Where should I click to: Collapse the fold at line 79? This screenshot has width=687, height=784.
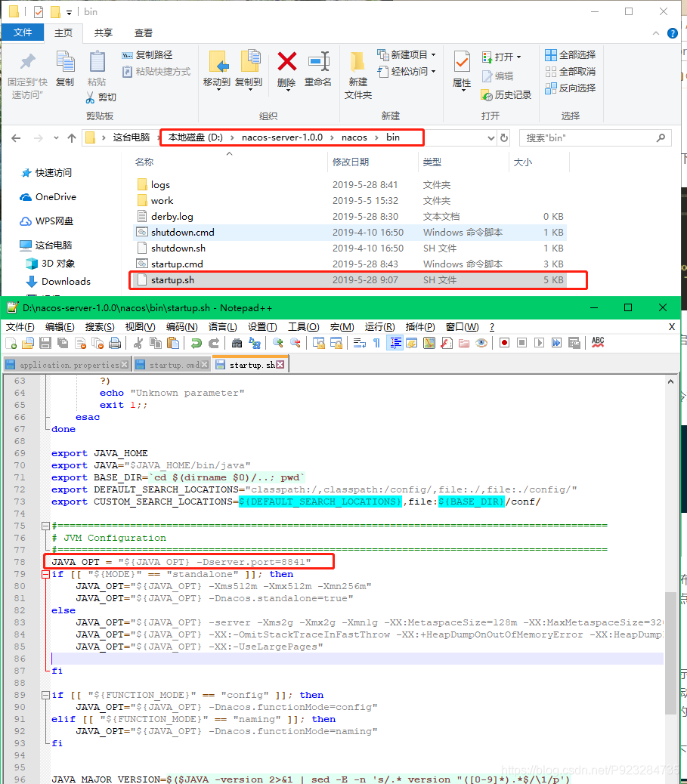[45, 575]
